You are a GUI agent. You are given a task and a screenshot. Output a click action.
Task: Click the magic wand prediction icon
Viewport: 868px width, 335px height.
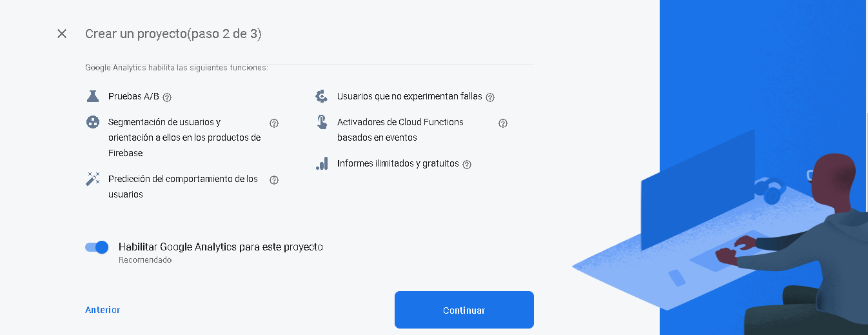click(93, 179)
